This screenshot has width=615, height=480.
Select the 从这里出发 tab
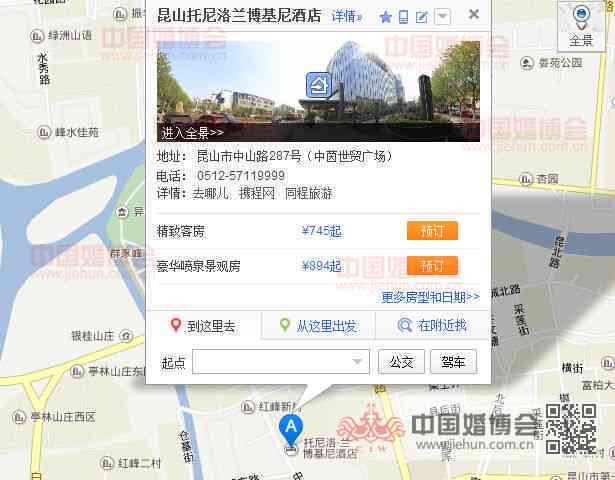[x=318, y=325]
